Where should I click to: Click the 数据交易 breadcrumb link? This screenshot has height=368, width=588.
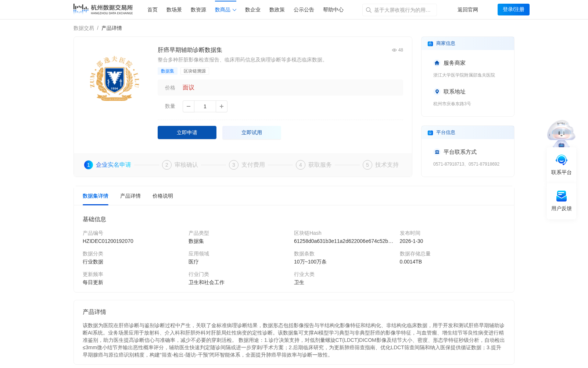click(84, 28)
